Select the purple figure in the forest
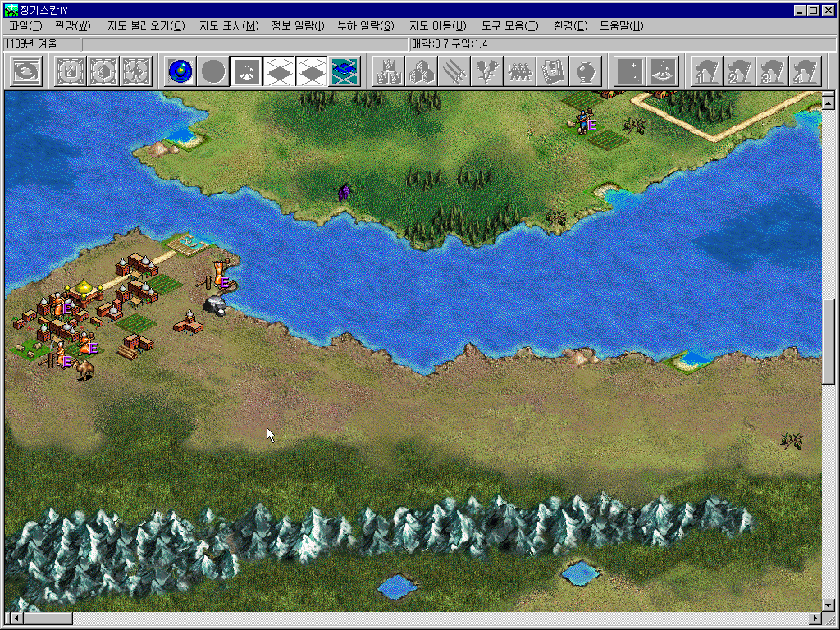Screen dimensions: 840x630 344,192
